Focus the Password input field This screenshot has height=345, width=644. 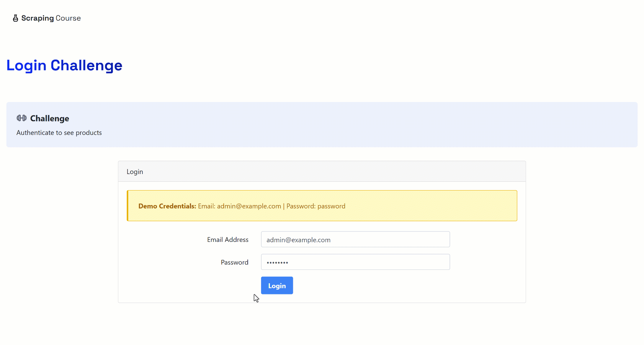(355, 262)
